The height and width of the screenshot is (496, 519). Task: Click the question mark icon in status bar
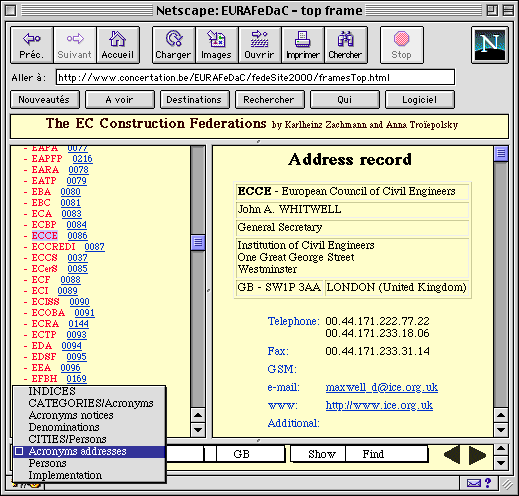click(488, 483)
